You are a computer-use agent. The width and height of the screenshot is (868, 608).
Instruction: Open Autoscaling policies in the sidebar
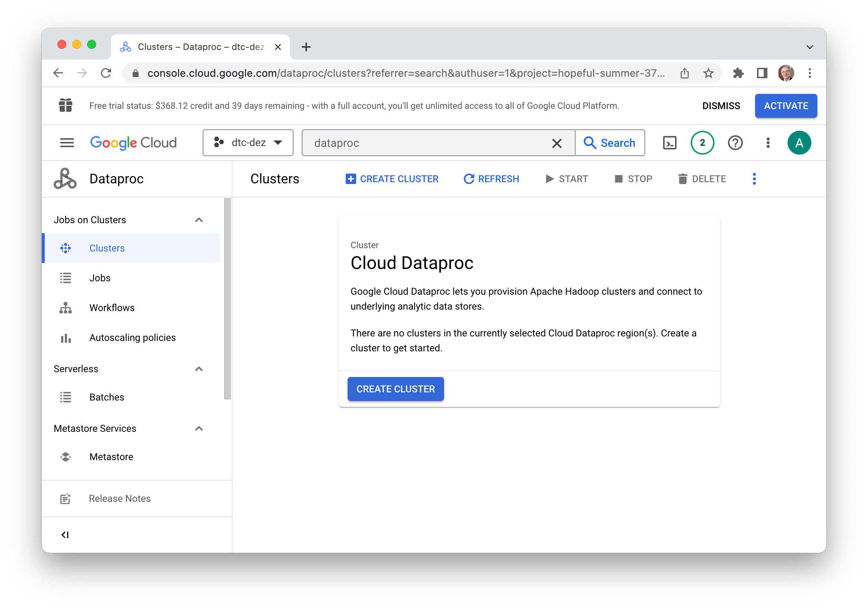(x=131, y=338)
